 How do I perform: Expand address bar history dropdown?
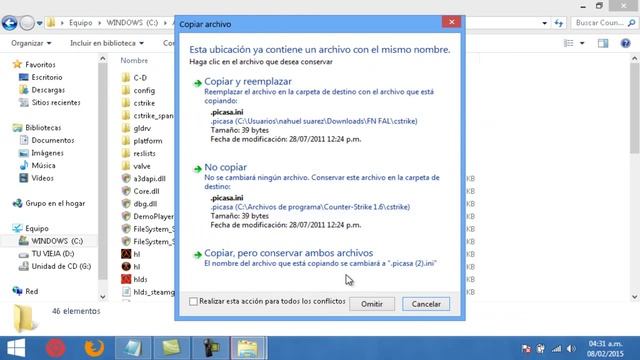click(x=544, y=23)
